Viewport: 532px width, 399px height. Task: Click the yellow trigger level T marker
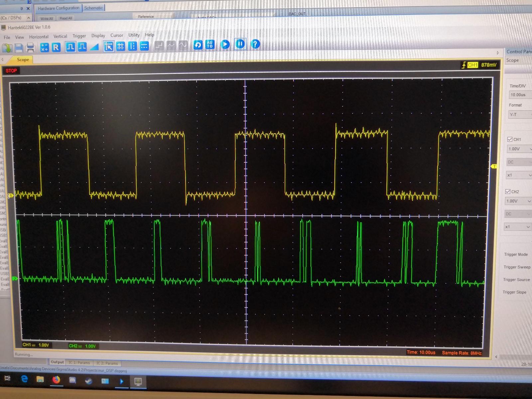494,166
